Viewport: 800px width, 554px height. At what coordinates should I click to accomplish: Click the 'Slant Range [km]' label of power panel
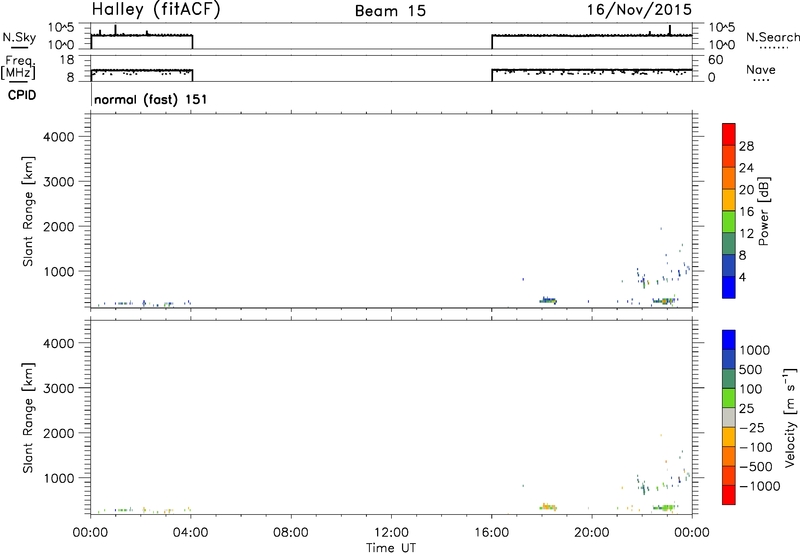tap(28, 211)
